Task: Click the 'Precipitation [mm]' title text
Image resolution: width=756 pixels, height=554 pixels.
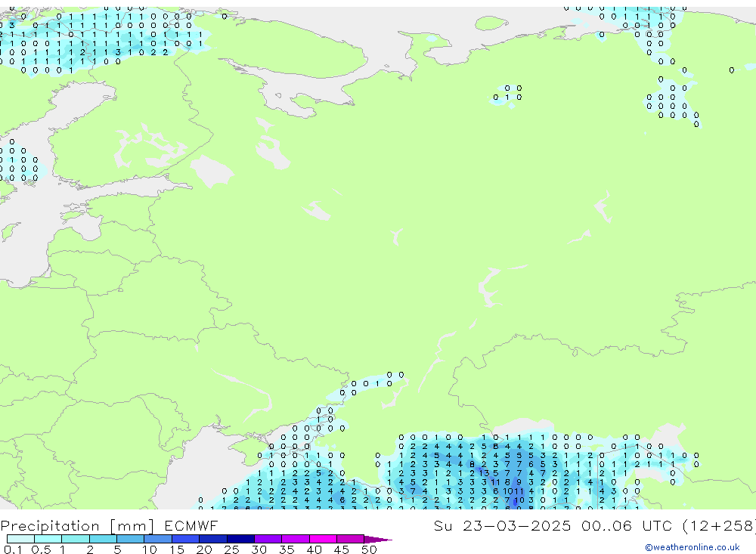Action: (x=77, y=526)
